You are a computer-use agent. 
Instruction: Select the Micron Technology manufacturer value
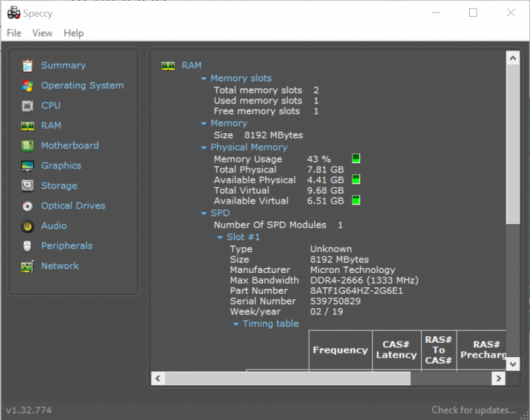[x=353, y=270]
